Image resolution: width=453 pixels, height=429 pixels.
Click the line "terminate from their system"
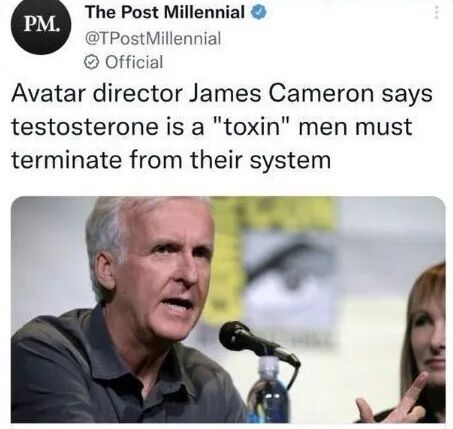[x=171, y=160]
